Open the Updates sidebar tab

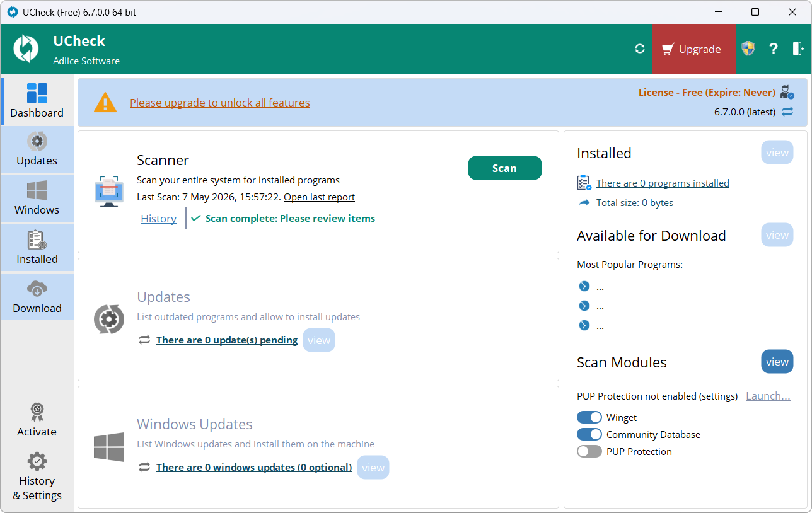pyautogui.click(x=37, y=149)
